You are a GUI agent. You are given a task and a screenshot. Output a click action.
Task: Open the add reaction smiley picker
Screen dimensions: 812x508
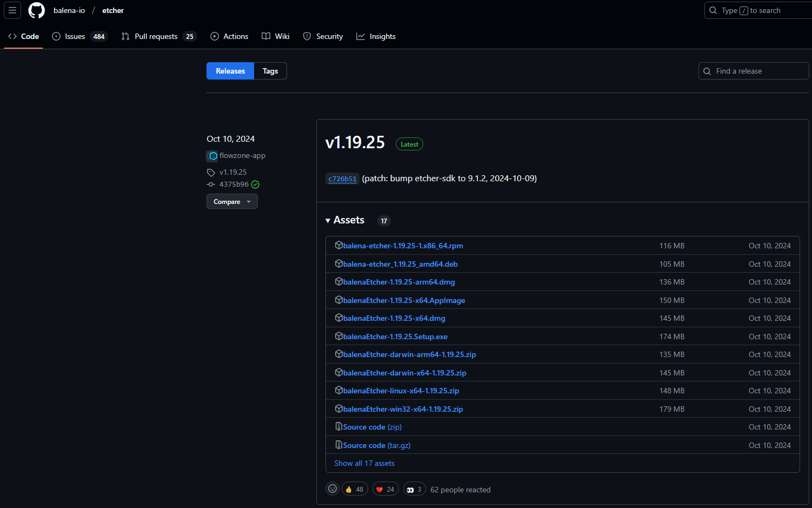[x=332, y=489]
